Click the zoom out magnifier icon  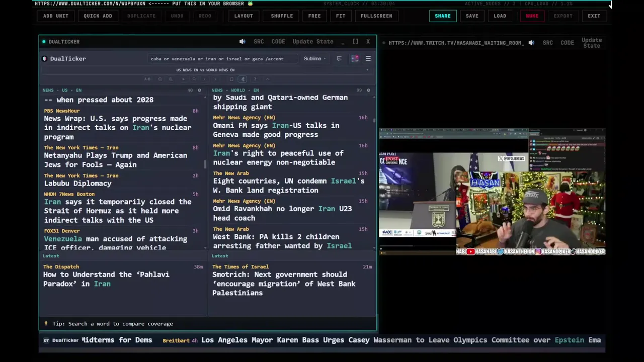pos(160,79)
